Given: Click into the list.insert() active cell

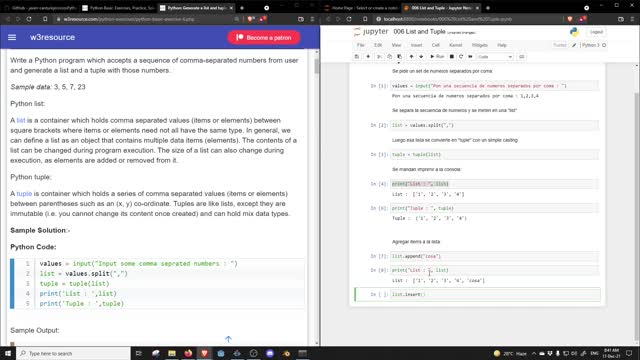Looking at the screenshot, I should tap(495, 294).
